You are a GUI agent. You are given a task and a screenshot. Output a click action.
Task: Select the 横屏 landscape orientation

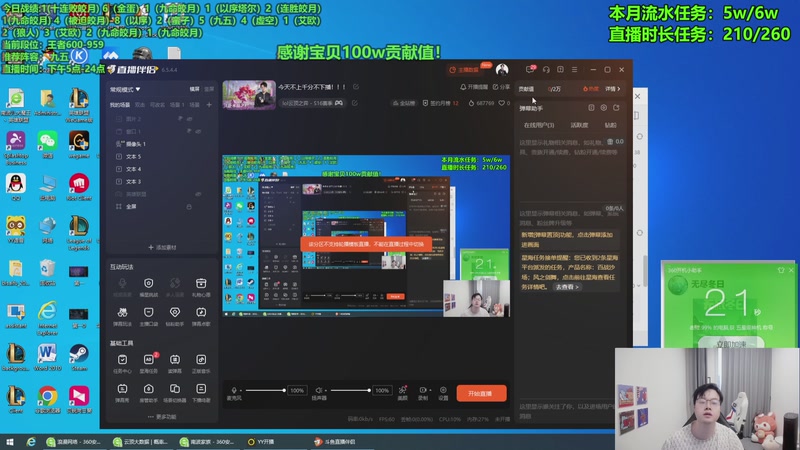click(x=194, y=89)
